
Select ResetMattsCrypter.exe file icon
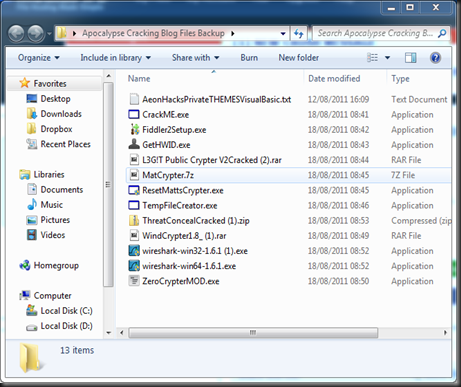134,190
